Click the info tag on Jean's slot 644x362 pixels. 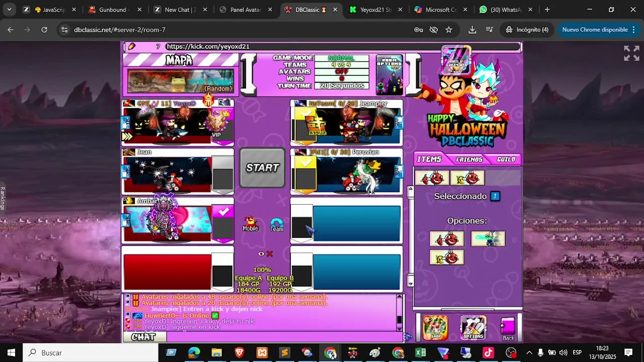click(x=126, y=171)
